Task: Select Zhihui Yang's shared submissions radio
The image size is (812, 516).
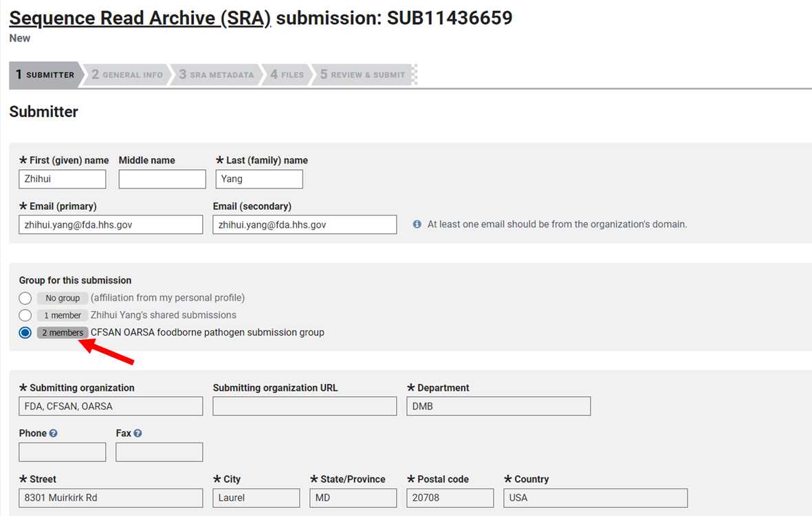Action: (x=25, y=315)
